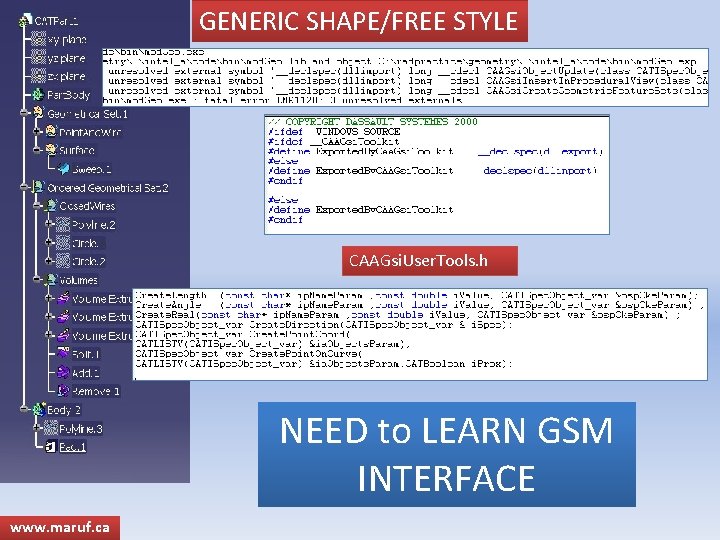This screenshot has width=720, height=540.
Task: Select the PointAndWire label
Action: [90, 132]
